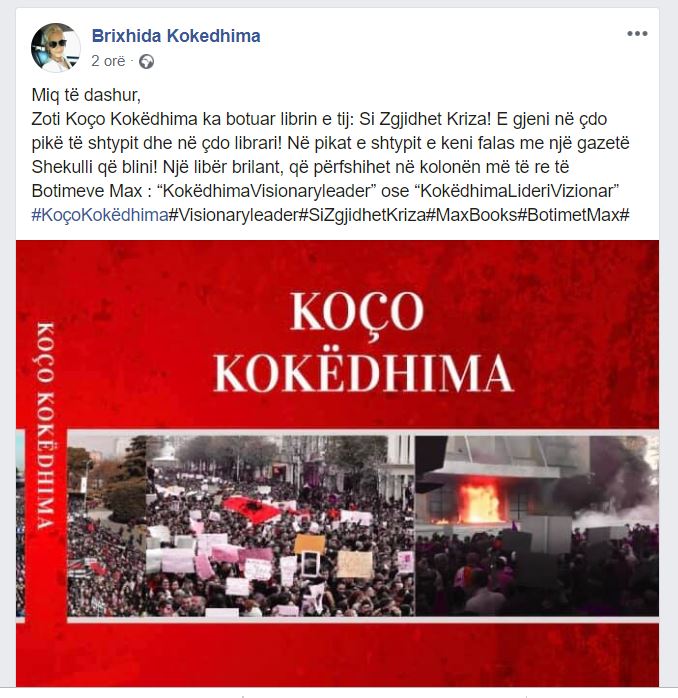
Task: Click the "KokëdhimaLideriVizionar" quoted text
Action: (x=516, y=191)
